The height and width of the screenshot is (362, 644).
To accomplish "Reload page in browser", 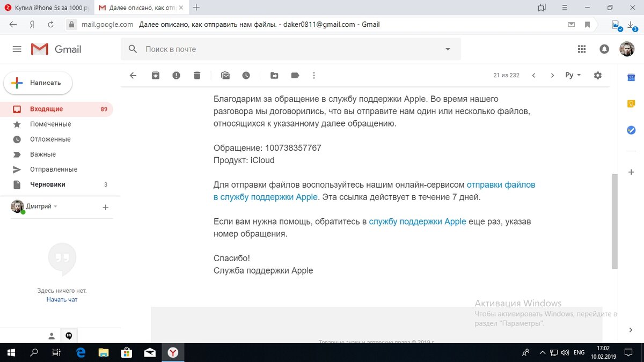I will pyautogui.click(x=50, y=24).
